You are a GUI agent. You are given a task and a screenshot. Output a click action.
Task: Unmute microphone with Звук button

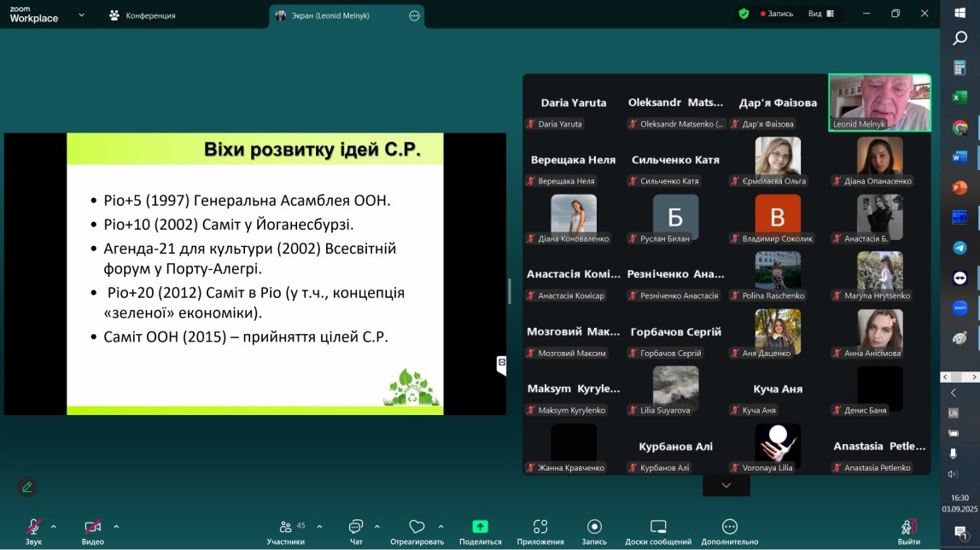coord(33,528)
